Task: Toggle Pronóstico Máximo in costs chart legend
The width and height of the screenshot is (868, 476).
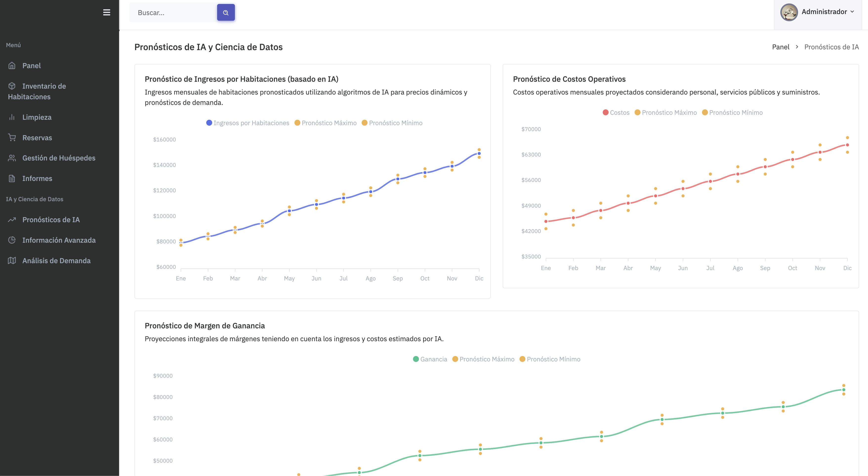Action: (x=665, y=112)
